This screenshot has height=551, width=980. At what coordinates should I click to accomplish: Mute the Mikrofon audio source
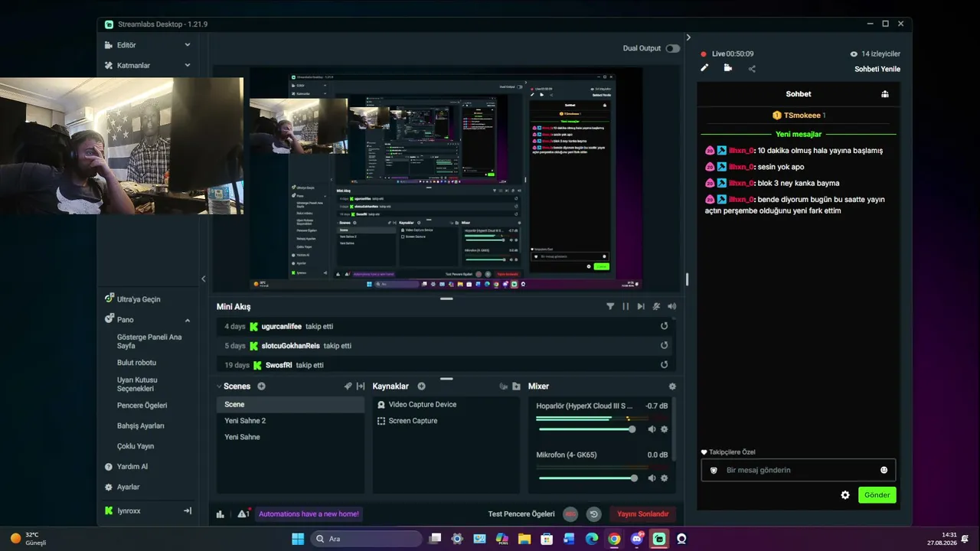click(652, 478)
